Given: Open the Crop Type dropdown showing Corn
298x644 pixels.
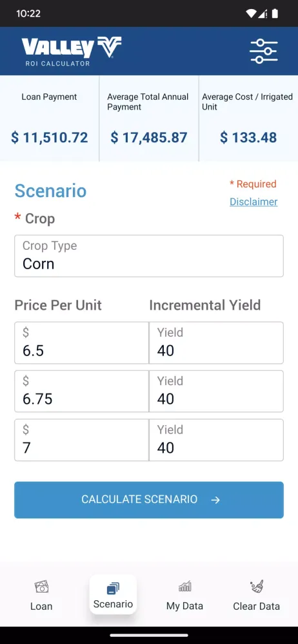Looking at the screenshot, I should (149, 256).
